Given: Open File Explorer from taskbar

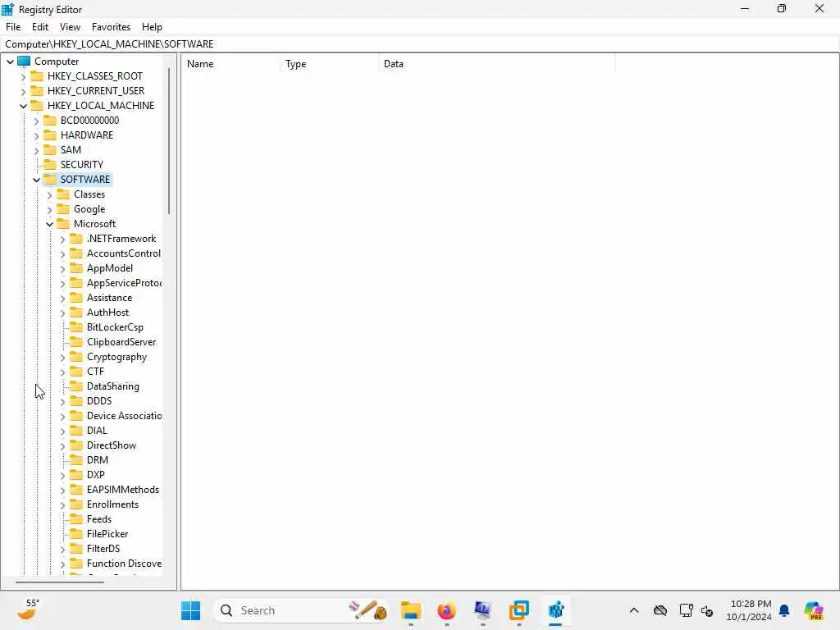Looking at the screenshot, I should (411, 610).
